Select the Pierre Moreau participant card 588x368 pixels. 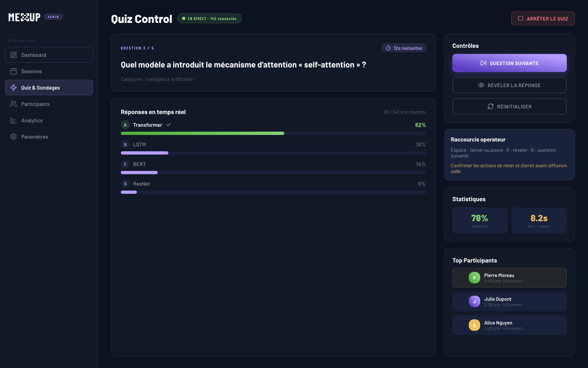pos(510,278)
